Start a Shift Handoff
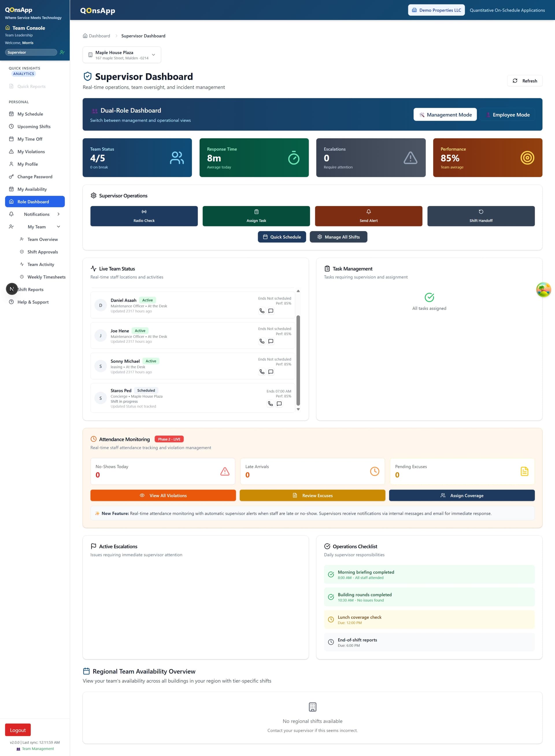 tap(481, 216)
